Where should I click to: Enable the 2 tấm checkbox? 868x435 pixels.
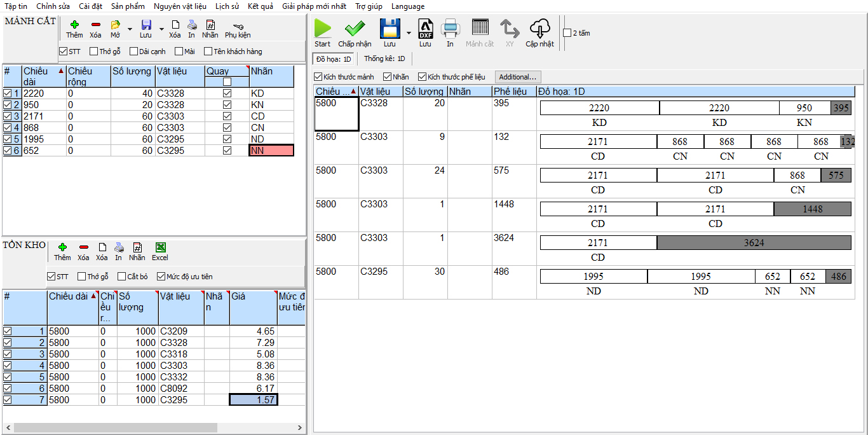pyautogui.click(x=567, y=33)
